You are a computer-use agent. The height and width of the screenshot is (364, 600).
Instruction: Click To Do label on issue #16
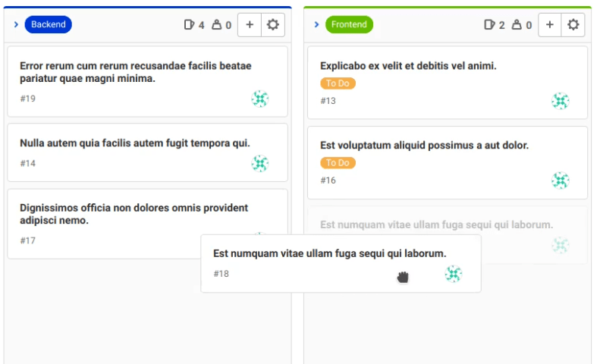click(338, 163)
